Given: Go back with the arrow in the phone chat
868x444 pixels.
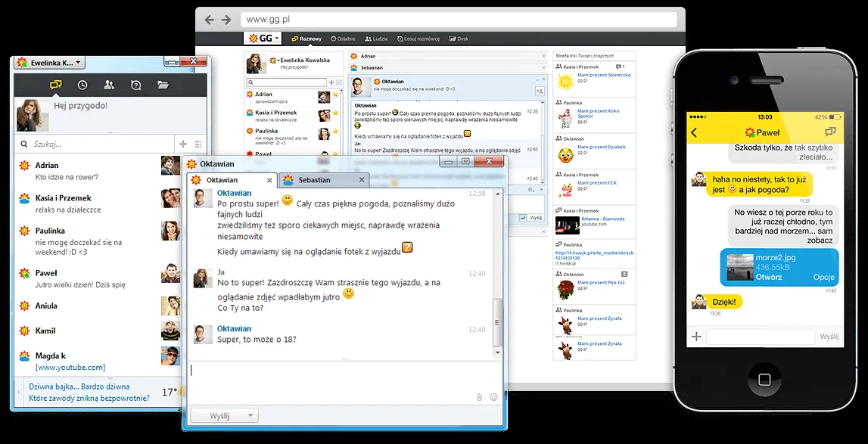Looking at the screenshot, I should [694, 132].
